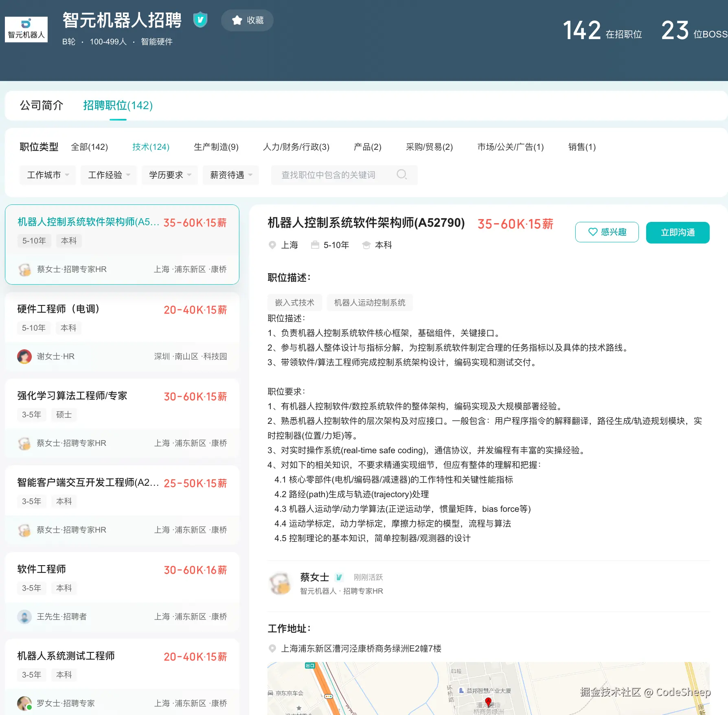Click 蔡女士 recruiter avatar in job detail
The height and width of the screenshot is (715, 728).
pyautogui.click(x=281, y=584)
